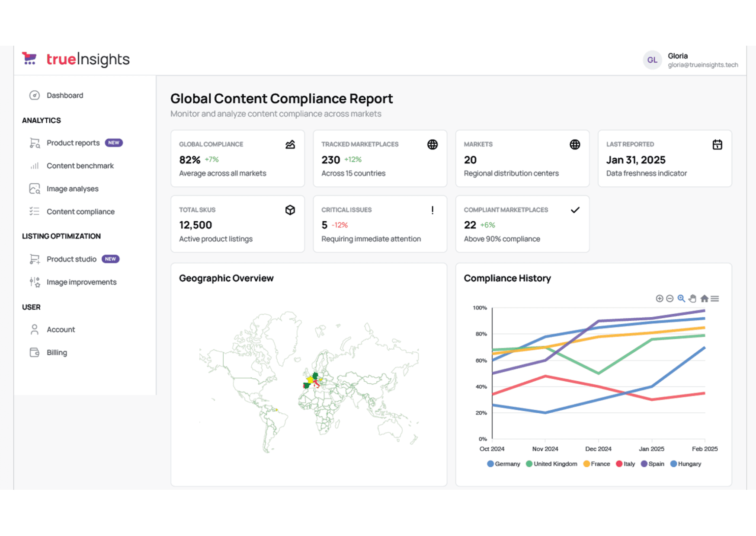Go to Product reports
756x536 pixels.
[x=73, y=143]
